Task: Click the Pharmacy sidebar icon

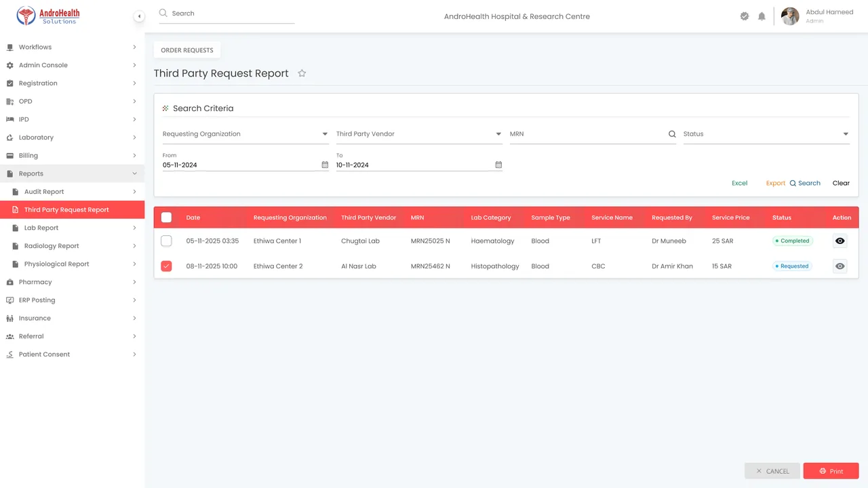Action: coord(9,282)
